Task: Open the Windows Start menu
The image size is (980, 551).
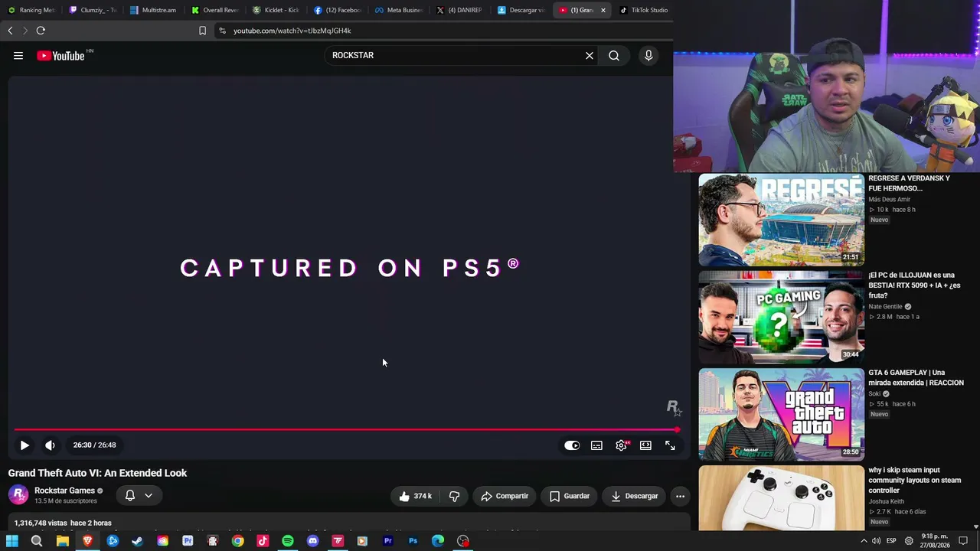Action: click(12, 541)
